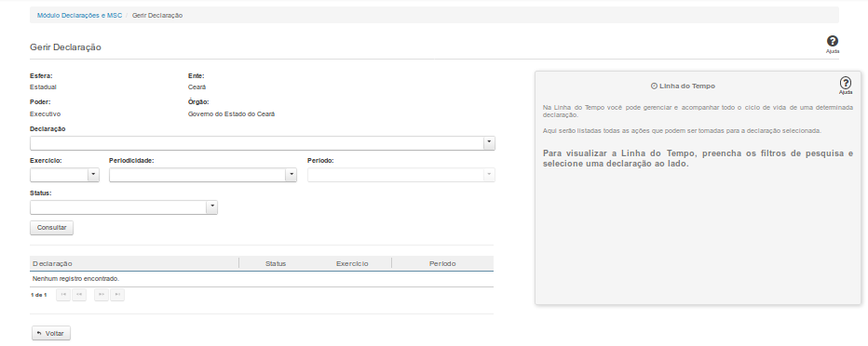Click the '1 de 1' page indicator

[39, 295]
